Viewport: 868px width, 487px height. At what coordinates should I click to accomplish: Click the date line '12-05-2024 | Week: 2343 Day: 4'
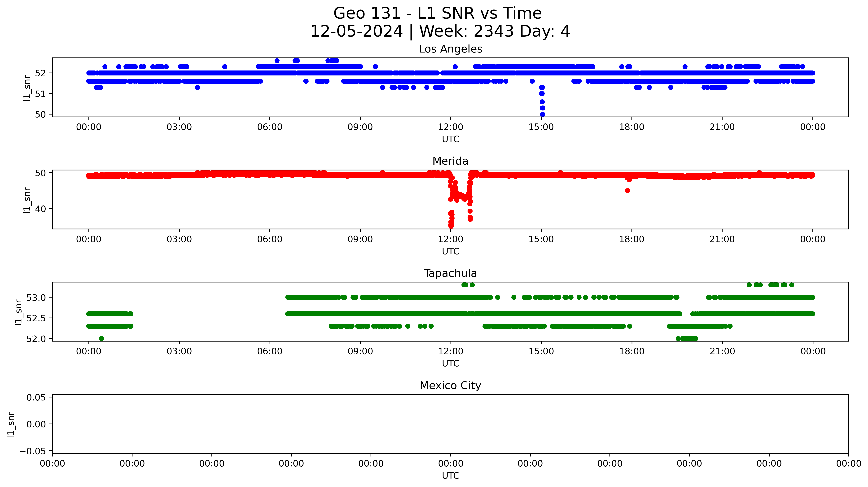pyautogui.click(x=440, y=31)
